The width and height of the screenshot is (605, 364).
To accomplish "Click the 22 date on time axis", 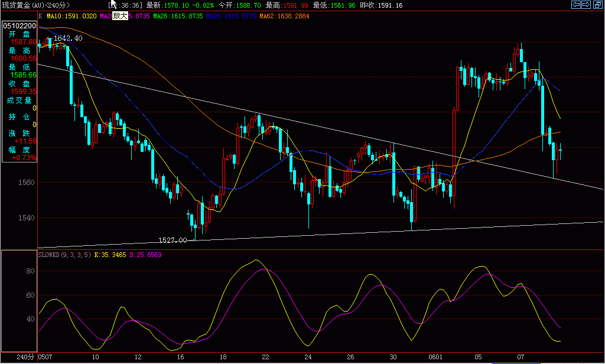I will click(265, 357).
